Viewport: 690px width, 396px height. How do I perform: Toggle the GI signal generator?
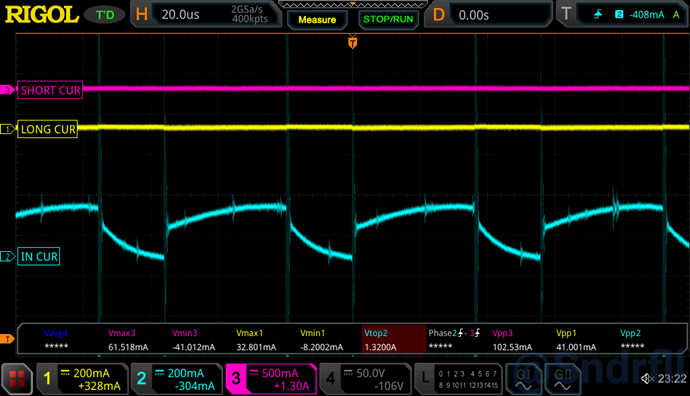coord(523,379)
